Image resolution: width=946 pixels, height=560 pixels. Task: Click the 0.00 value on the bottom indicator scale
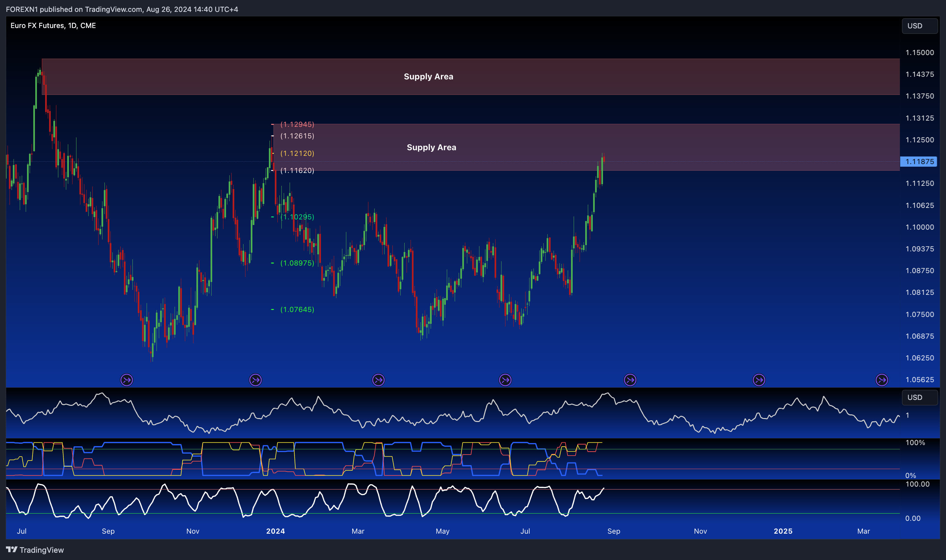coord(913,518)
